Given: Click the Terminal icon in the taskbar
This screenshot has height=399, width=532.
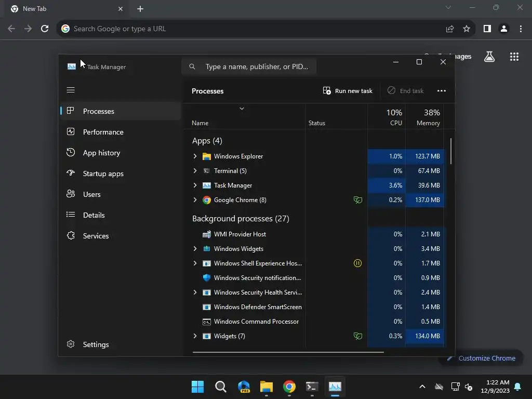Looking at the screenshot, I should click(x=312, y=387).
